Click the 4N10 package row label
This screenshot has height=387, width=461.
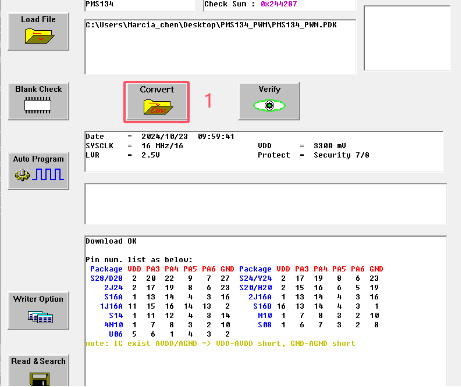[113, 325]
